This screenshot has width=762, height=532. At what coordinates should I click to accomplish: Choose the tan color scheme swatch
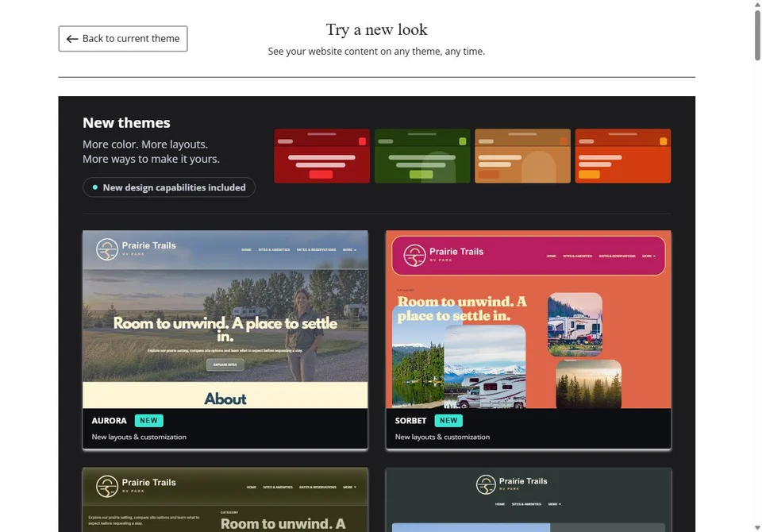pyautogui.click(x=522, y=156)
